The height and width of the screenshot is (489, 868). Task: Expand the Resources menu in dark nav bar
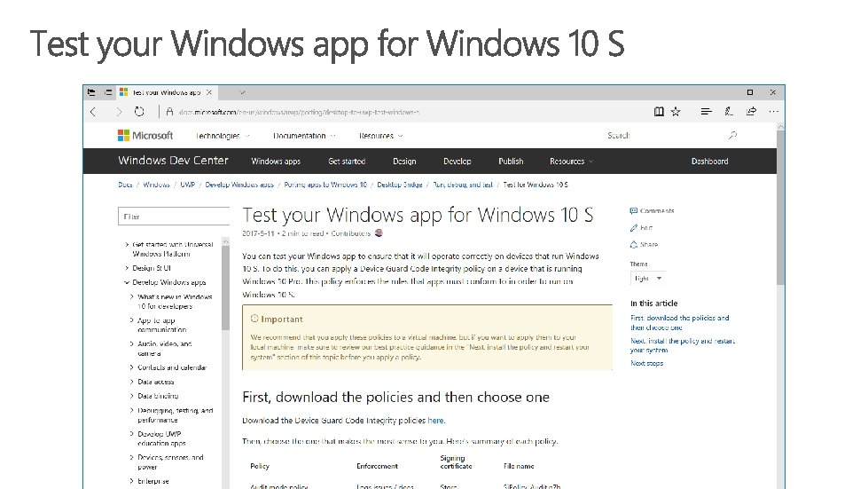click(x=571, y=162)
